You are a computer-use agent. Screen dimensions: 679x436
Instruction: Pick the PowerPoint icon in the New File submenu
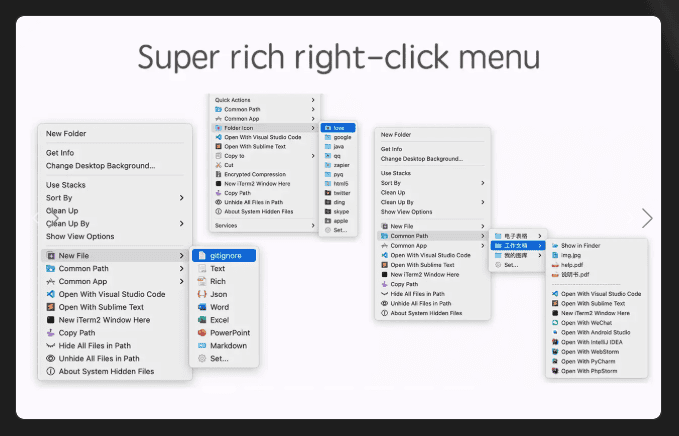(202, 333)
